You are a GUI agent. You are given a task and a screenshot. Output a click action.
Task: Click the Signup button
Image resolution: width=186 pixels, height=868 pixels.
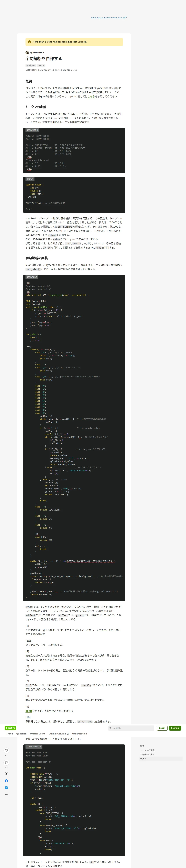[x=175, y=728]
